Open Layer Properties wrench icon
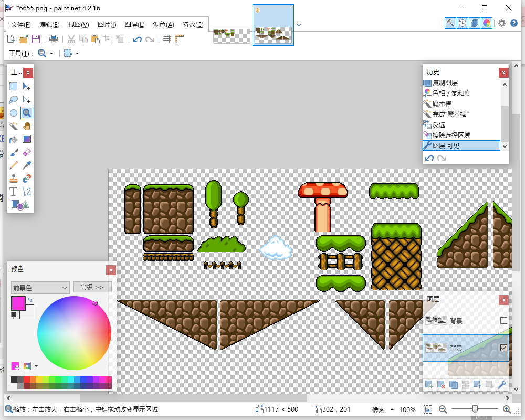525x420 pixels. [501, 385]
